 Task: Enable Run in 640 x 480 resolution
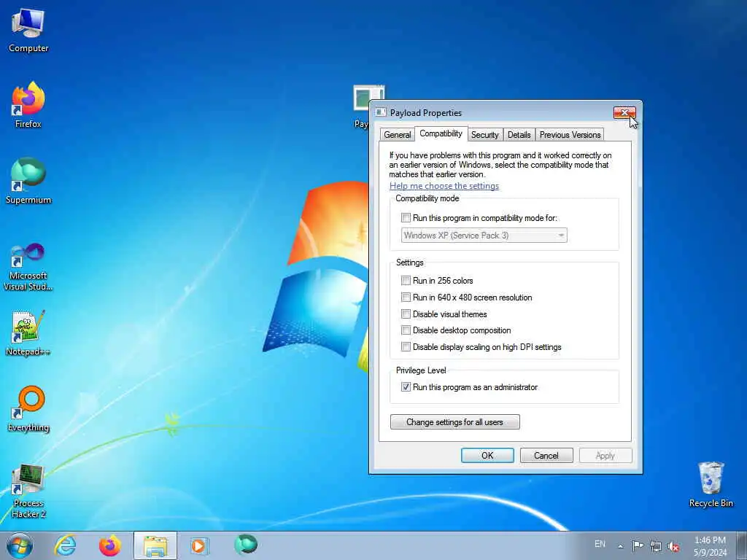406,297
